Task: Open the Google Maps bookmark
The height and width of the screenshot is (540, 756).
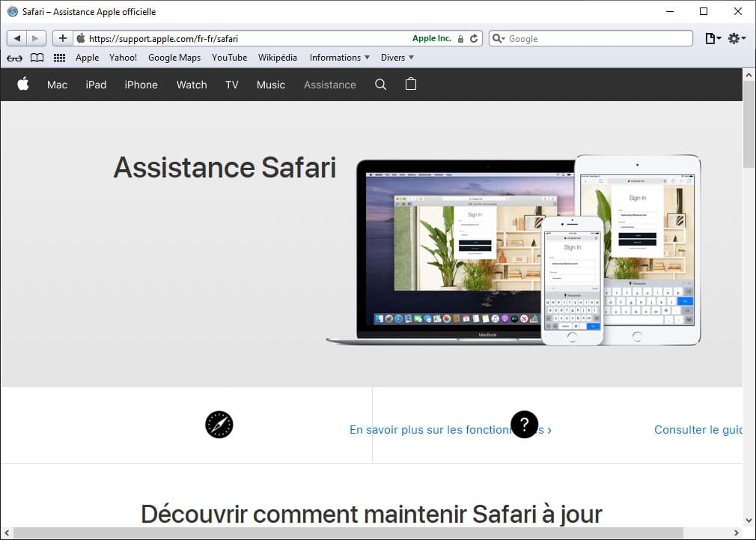Action: tap(174, 58)
